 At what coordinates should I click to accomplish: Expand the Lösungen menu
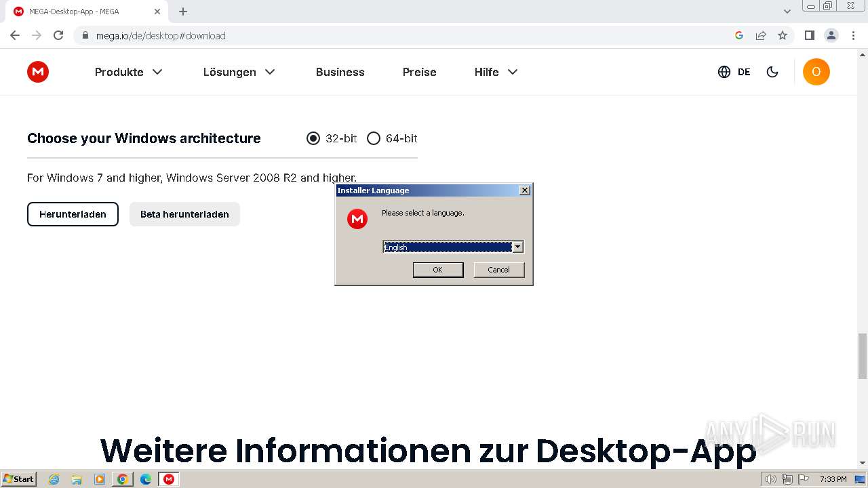(x=239, y=72)
